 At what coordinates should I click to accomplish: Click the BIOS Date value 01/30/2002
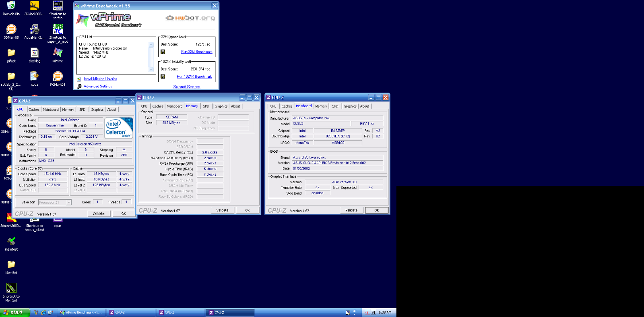point(337,168)
